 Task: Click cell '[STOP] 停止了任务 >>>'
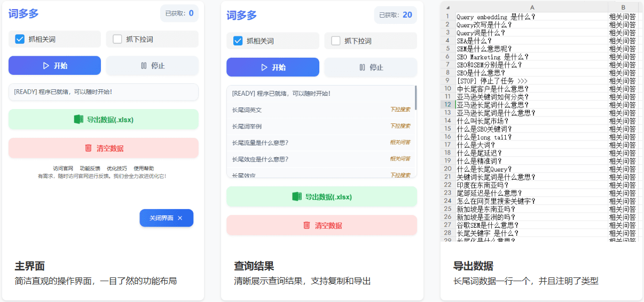(x=532, y=81)
